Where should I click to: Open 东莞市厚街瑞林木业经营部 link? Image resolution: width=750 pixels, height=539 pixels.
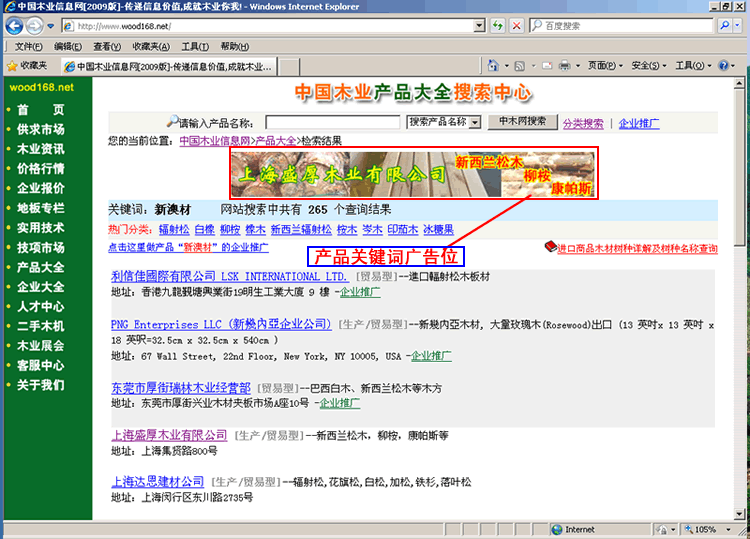point(181,388)
